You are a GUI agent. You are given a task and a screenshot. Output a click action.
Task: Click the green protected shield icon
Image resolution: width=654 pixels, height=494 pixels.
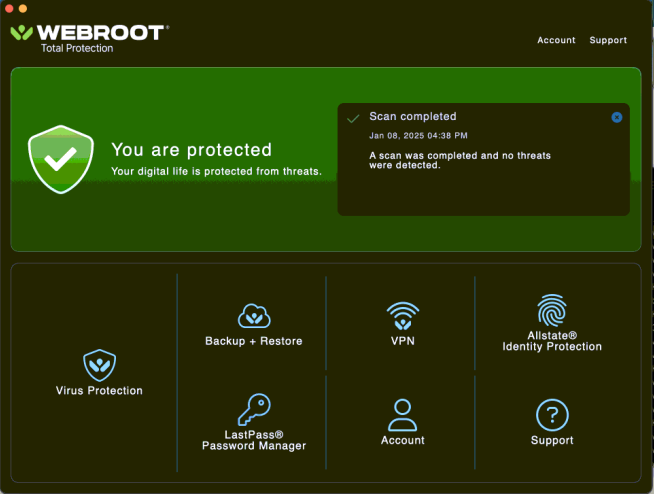pos(61,159)
